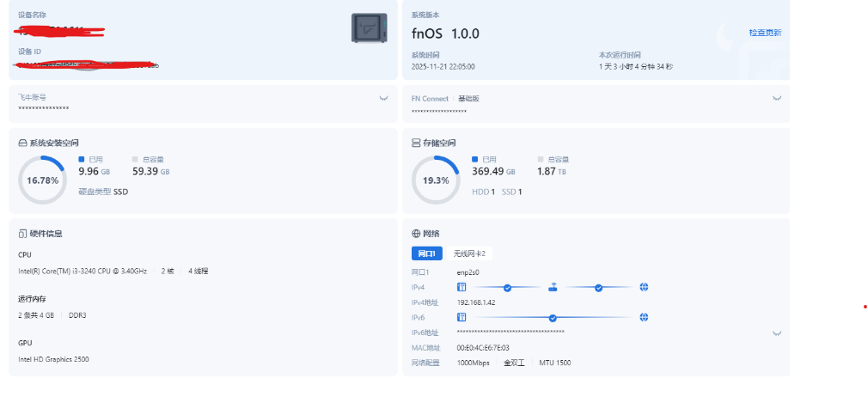Click the 16.78% system space donut chart
Viewport: 868px width, 409px height.
43,180
